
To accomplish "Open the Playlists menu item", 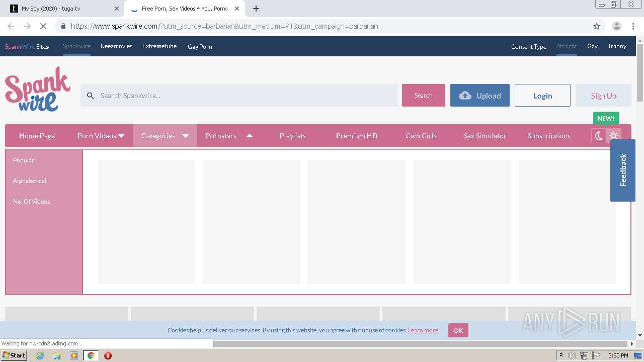I will pos(293,136).
